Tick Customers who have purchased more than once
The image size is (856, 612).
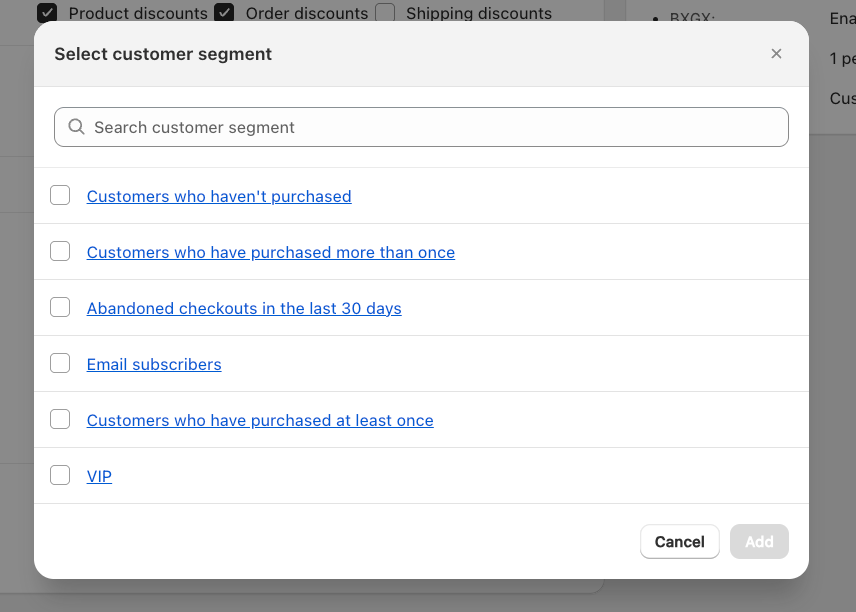[x=60, y=251]
